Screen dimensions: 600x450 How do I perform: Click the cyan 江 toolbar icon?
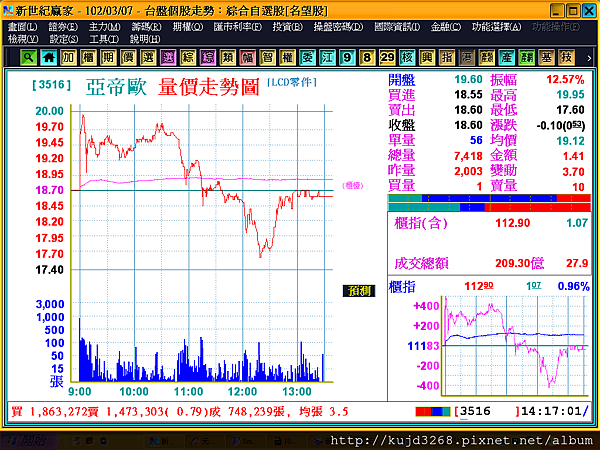pos(327,58)
